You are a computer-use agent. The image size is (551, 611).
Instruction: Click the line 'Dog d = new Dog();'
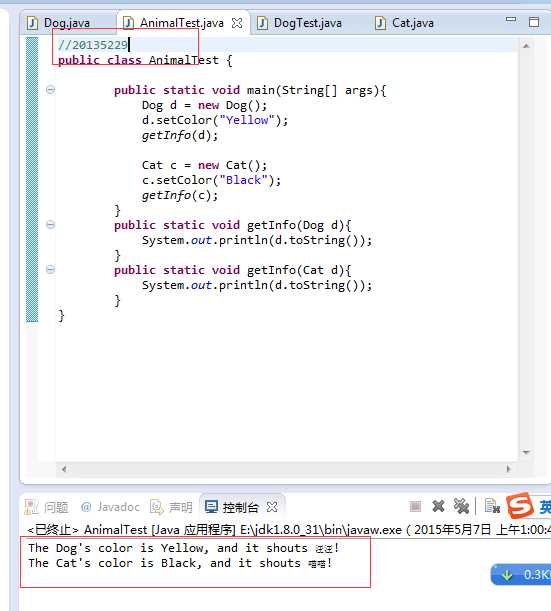coord(204,105)
